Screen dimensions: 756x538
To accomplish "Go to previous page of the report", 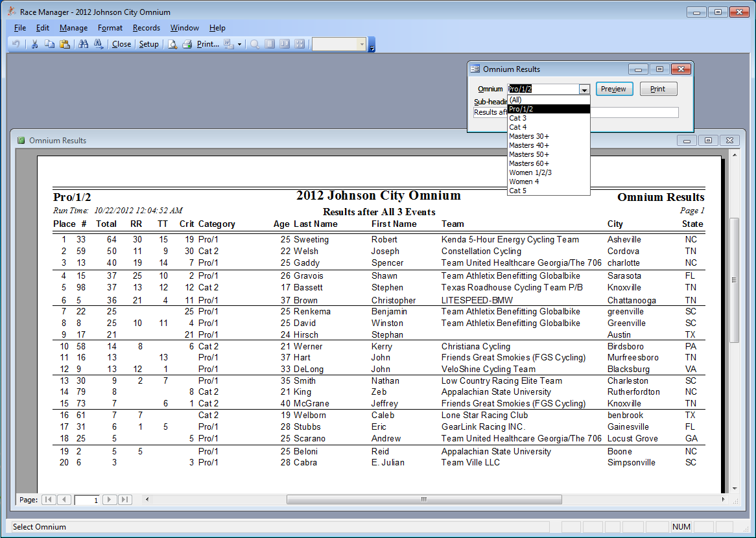I will tap(64, 500).
